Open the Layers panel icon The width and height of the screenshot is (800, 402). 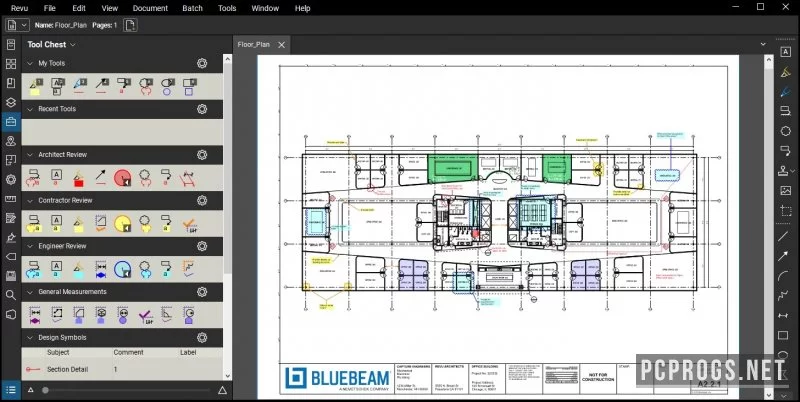tap(11, 103)
